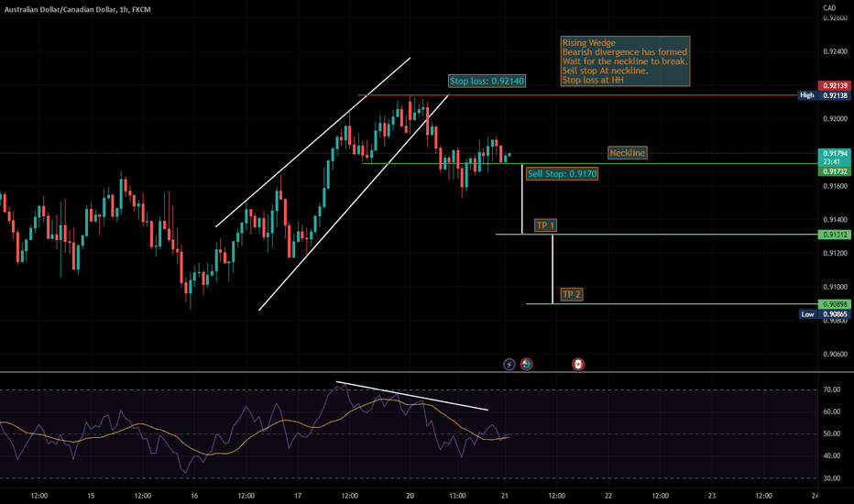
Task: Select the white vertical measure line above TP 2
Action: pos(553,269)
